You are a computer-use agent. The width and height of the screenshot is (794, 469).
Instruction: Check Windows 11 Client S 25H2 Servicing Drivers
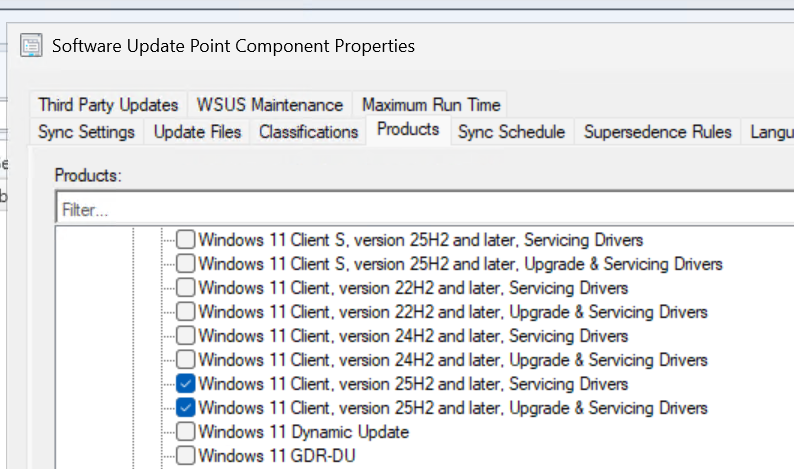tap(186, 240)
